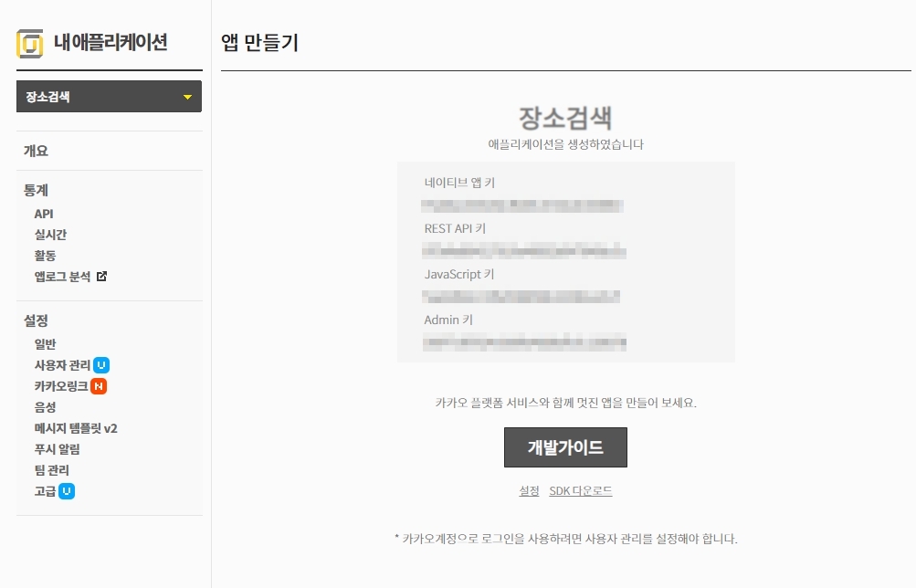Click the JavaScript 키 label

459,274
